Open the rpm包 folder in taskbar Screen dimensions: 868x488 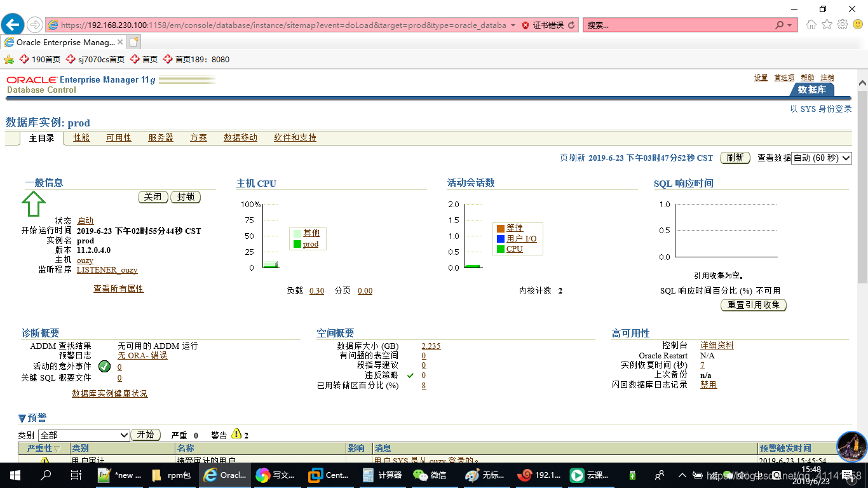172,475
